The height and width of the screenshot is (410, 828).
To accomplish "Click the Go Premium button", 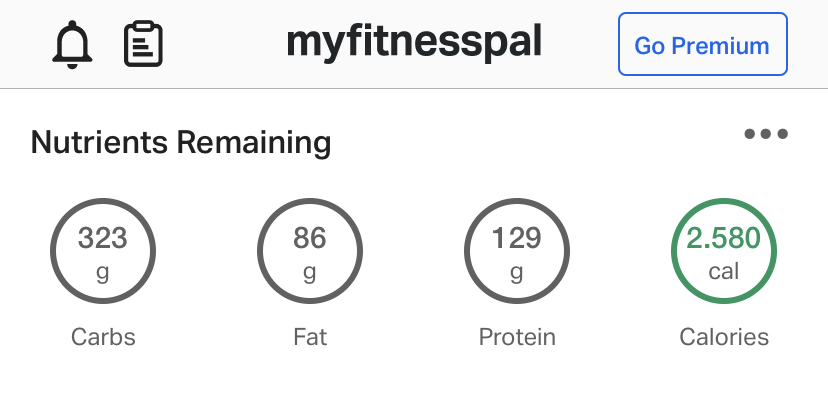I will tap(702, 45).
